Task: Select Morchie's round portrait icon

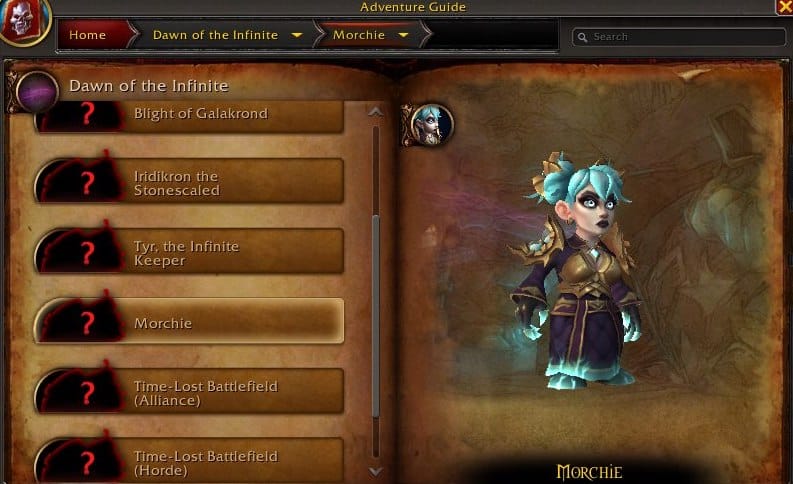Action: click(x=431, y=124)
